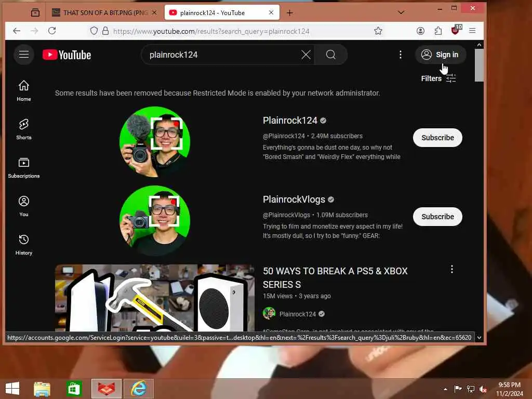Click the network tray icon
Screen dimensions: 532x399
click(x=471, y=389)
